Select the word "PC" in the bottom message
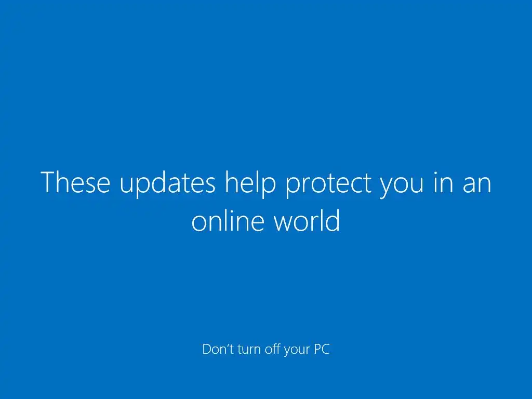Screen dimensions: 532x399 (322, 349)
